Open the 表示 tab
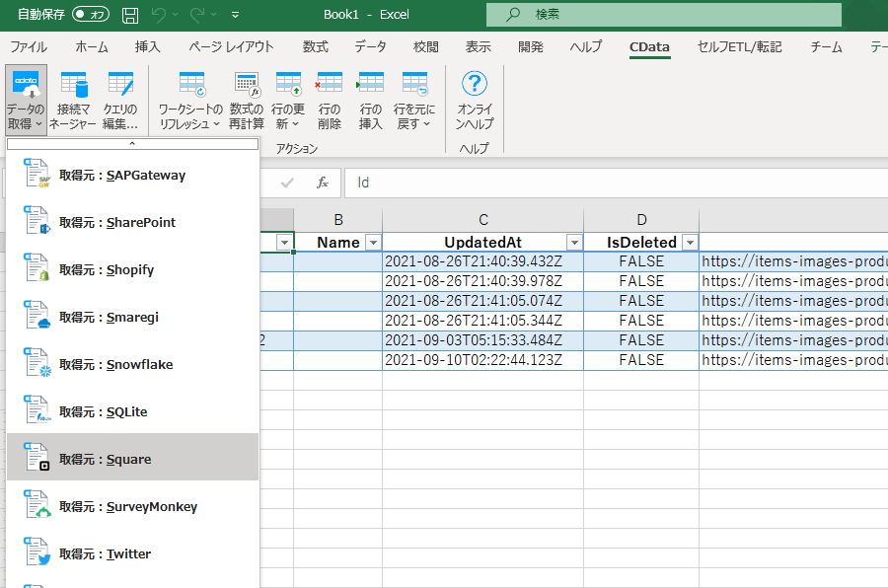This screenshot has width=888, height=588. pyautogui.click(x=478, y=47)
